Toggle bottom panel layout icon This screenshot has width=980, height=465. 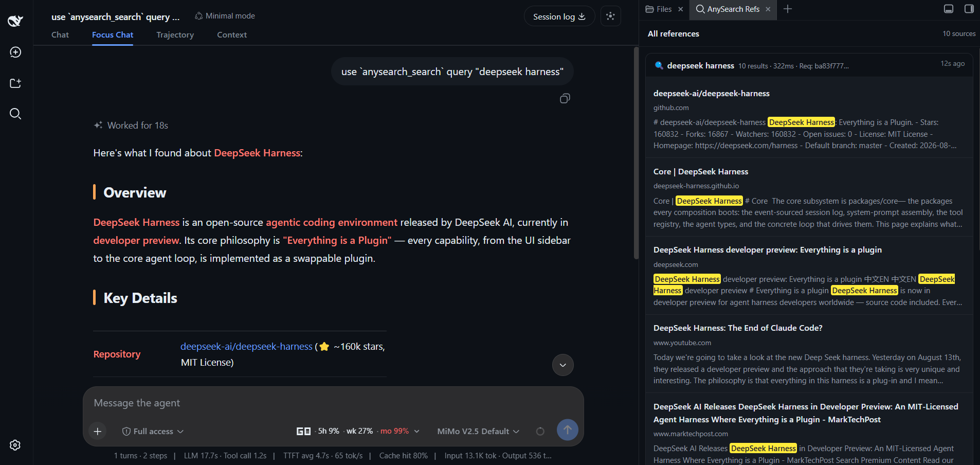click(x=949, y=9)
